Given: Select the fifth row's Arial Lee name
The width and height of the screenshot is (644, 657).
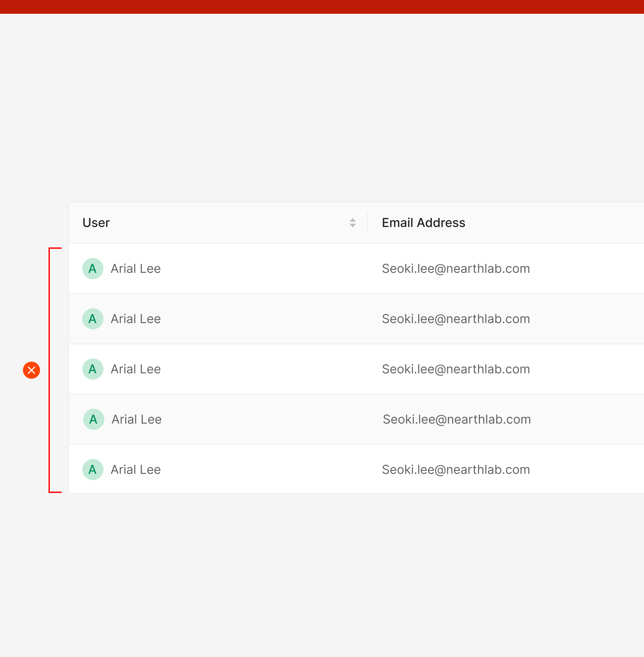Looking at the screenshot, I should pos(136,469).
